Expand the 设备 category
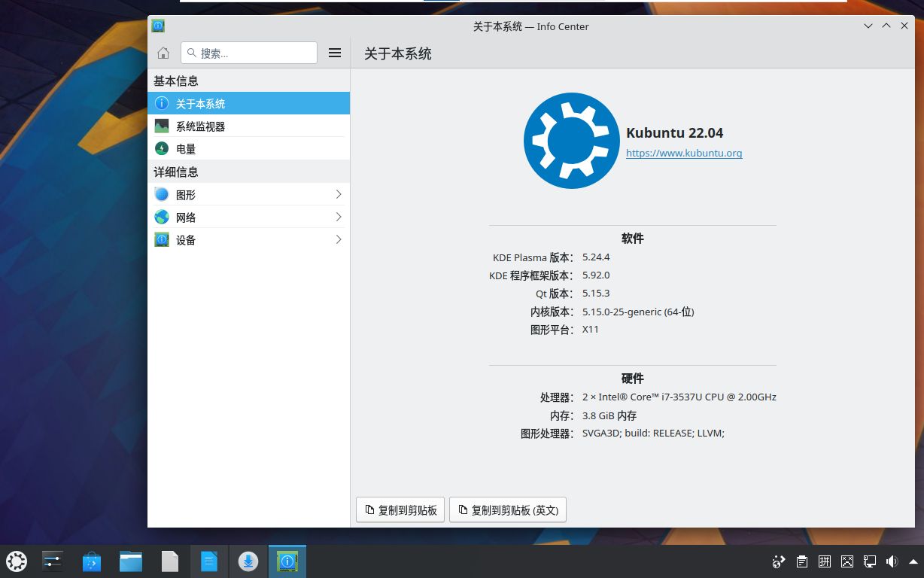This screenshot has width=924, height=578. click(249, 239)
